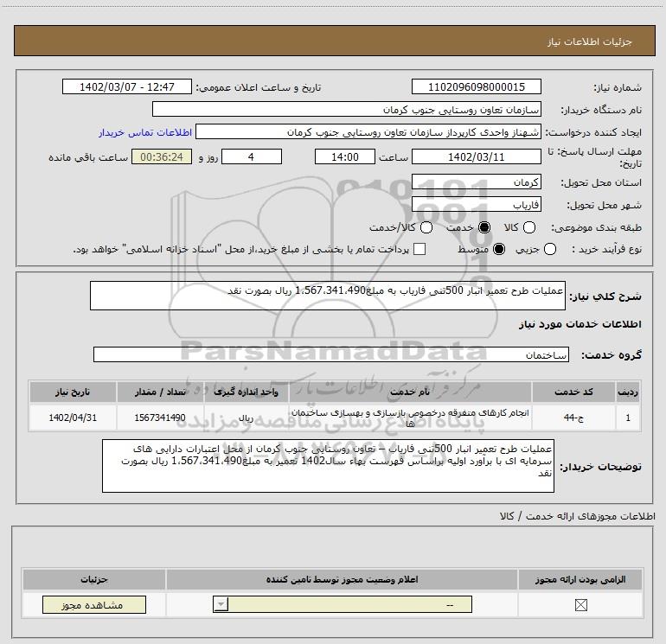Click the remaining days field showing 4
666x644 pixels.
[252, 157]
